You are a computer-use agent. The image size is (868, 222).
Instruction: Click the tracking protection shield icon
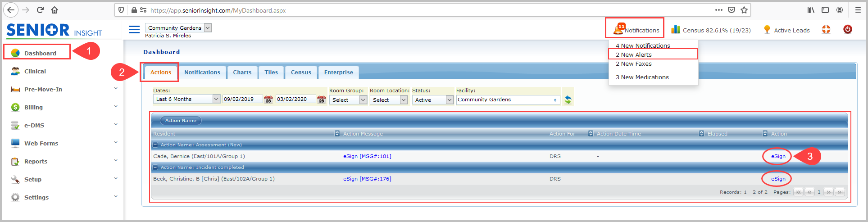pyautogui.click(x=121, y=10)
